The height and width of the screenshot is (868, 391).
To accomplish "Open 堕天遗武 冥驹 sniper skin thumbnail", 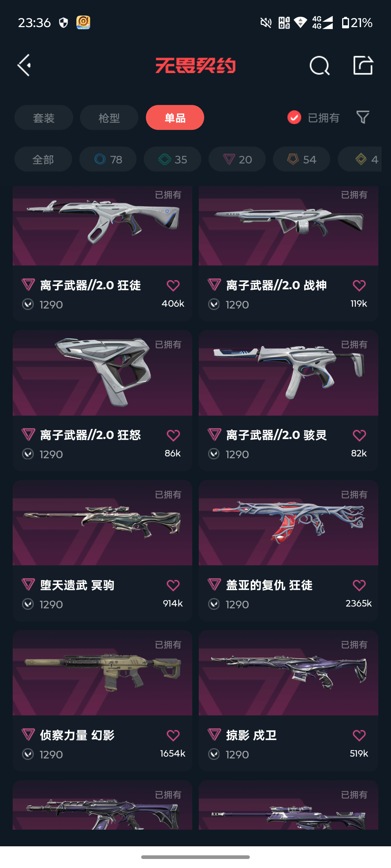I will 102,523.
